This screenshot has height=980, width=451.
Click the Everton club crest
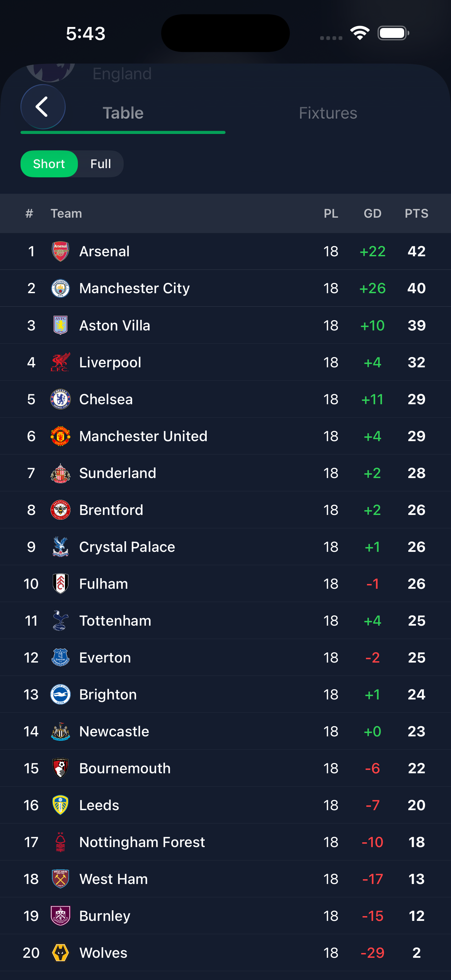click(59, 657)
